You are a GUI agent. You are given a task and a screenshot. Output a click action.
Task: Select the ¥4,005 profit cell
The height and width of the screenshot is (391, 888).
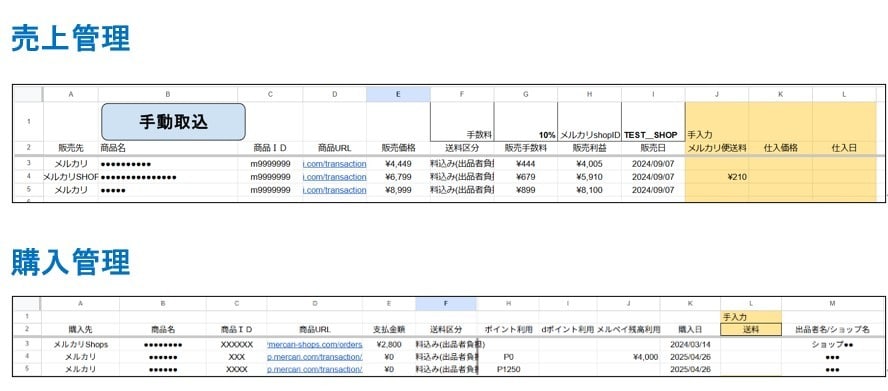tap(589, 164)
